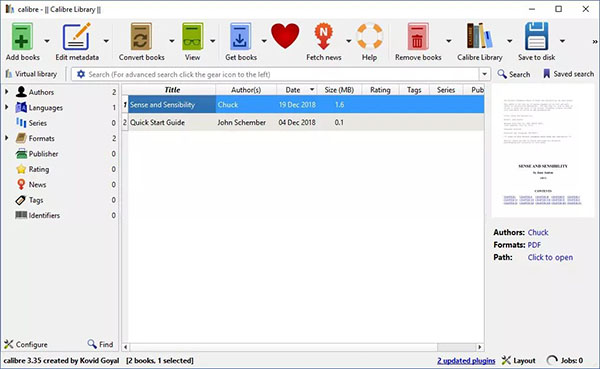Click the Sense and Sensibility title cell

(x=172, y=104)
